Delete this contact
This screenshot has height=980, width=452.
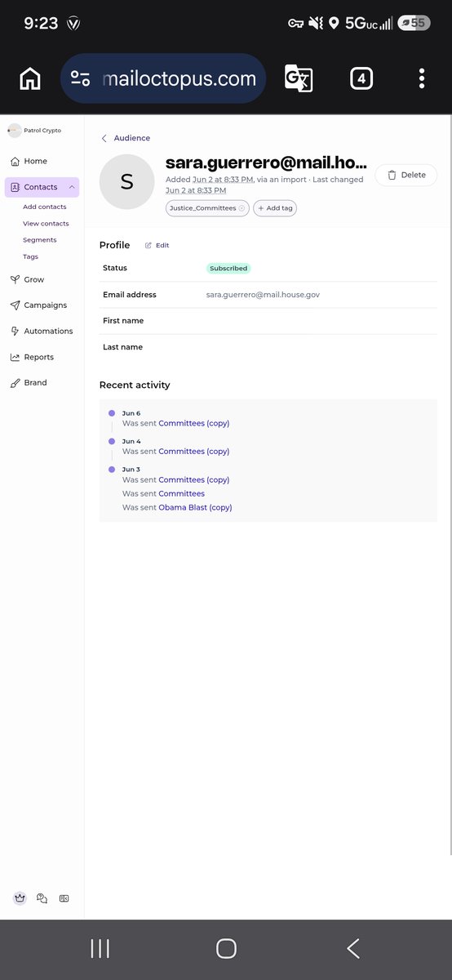coord(406,175)
